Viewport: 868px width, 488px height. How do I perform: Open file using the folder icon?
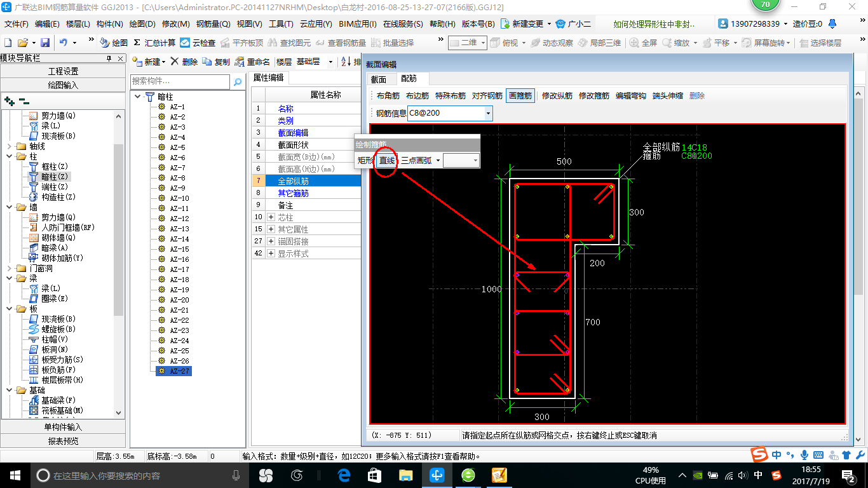click(22, 43)
